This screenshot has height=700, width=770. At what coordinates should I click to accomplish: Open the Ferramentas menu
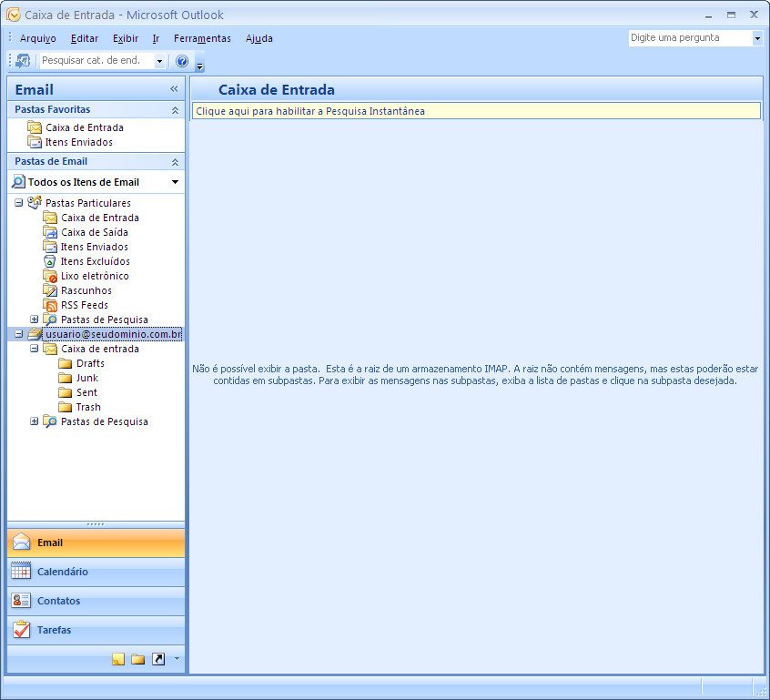[x=202, y=38]
